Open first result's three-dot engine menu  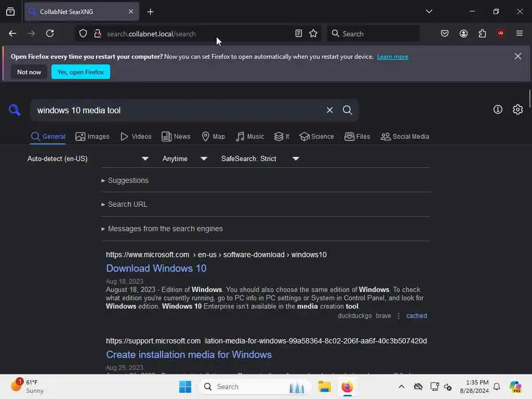398,316
